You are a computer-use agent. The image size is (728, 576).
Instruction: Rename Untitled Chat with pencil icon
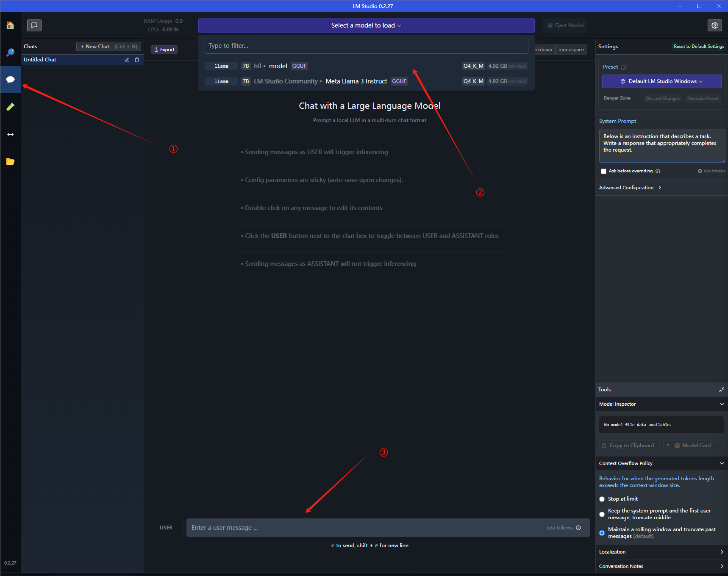point(126,60)
